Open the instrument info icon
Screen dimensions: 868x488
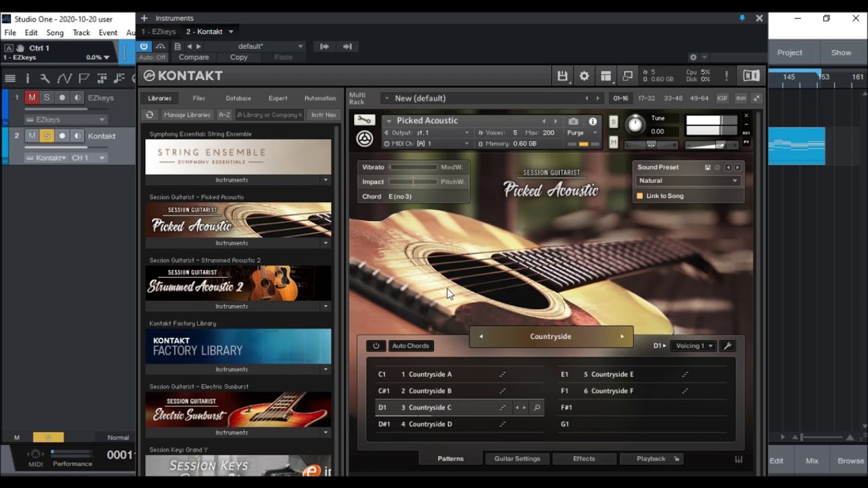593,121
